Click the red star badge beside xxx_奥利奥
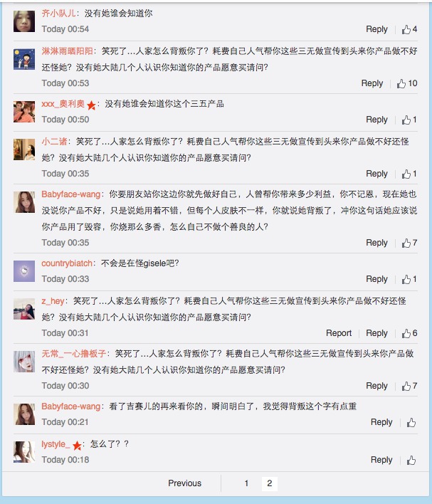The height and width of the screenshot is (504, 432). (92, 105)
